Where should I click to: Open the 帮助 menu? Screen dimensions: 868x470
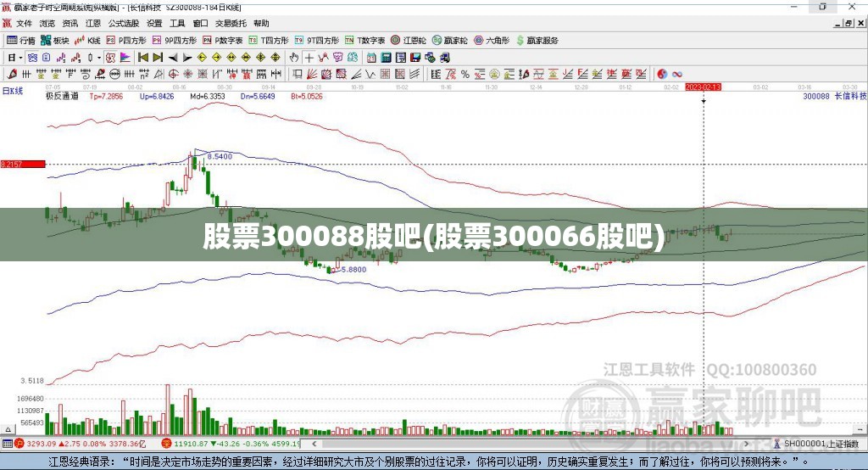[261, 23]
